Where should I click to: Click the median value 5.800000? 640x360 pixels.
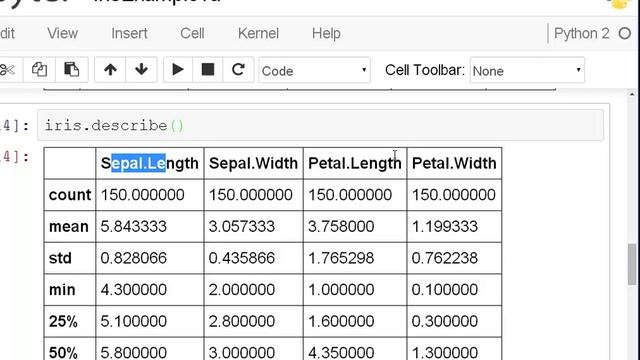coord(134,352)
